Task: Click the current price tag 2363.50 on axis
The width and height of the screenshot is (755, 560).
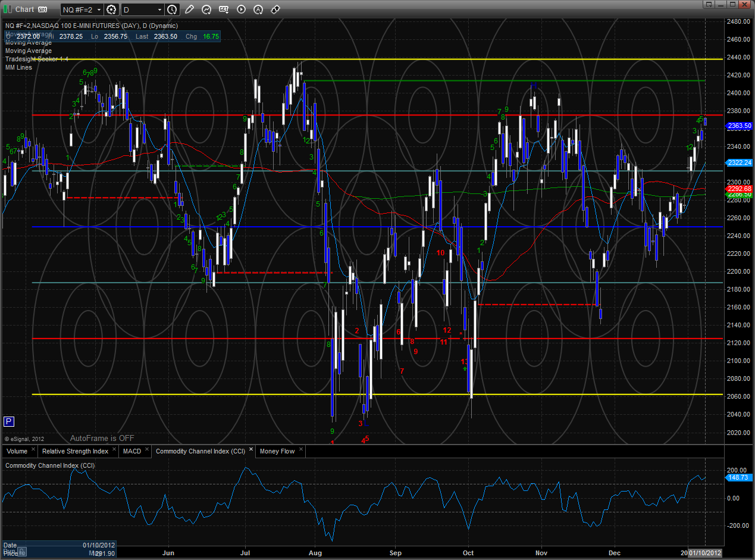Action: 739,126
